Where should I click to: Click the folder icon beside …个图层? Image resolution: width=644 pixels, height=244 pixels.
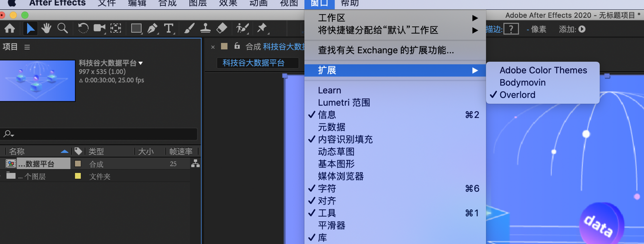11,176
